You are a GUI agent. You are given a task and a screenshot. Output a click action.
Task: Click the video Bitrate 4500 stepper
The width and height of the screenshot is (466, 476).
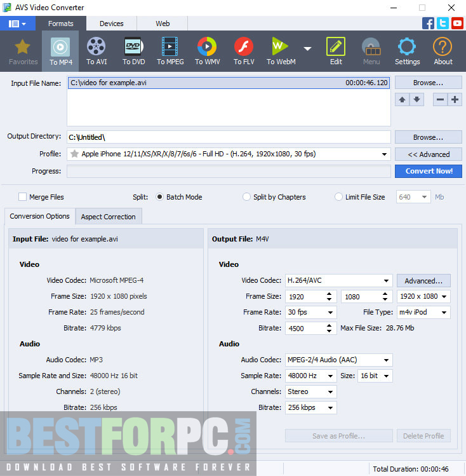click(329, 328)
